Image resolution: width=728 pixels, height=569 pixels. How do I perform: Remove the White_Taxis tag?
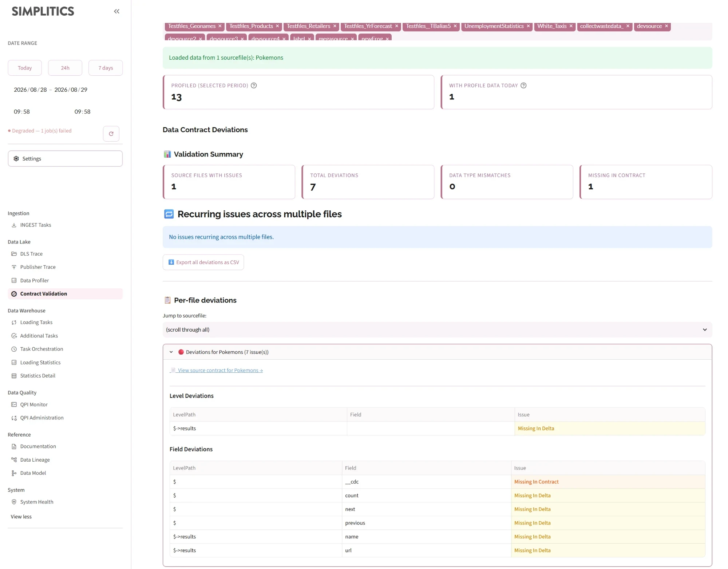coord(571,26)
